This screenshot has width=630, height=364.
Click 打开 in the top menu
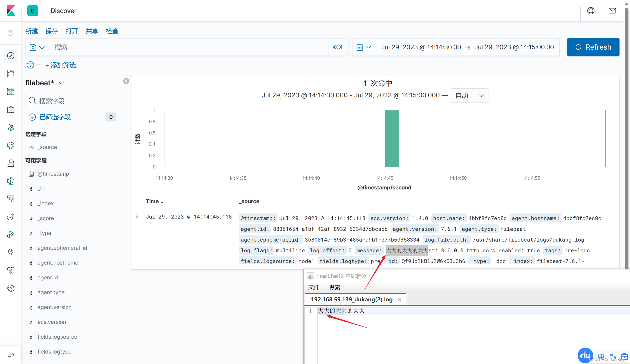(72, 31)
